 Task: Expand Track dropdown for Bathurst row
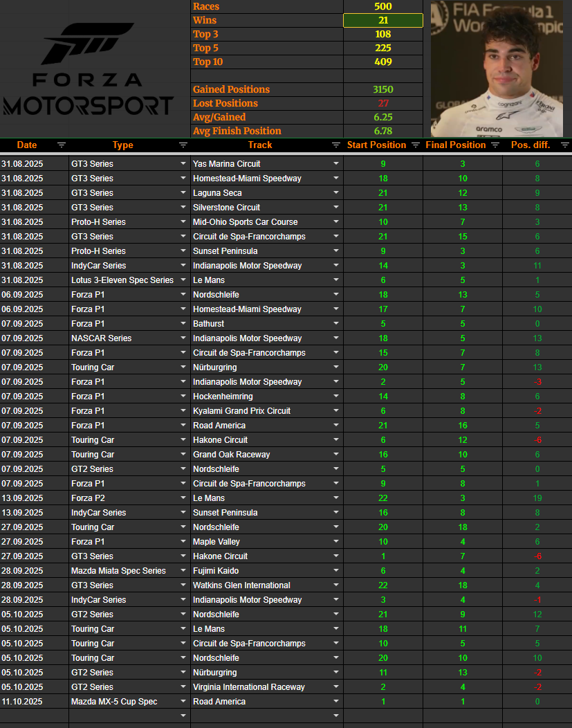[x=336, y=324]
